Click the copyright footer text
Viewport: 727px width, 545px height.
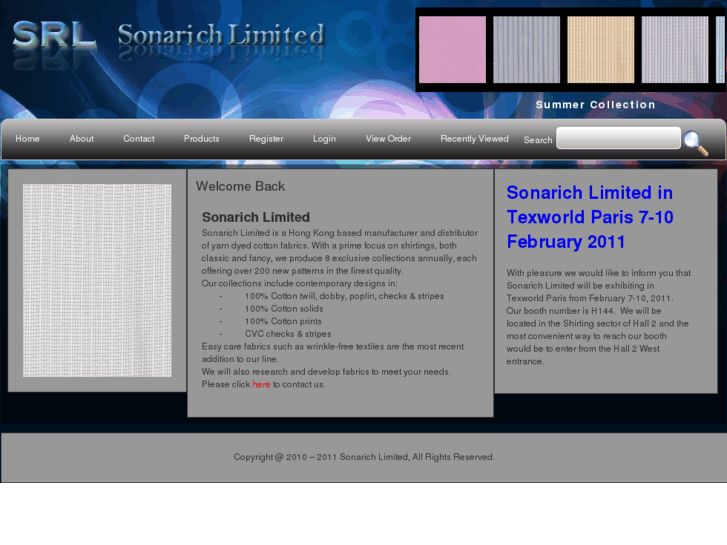point(364,457)
